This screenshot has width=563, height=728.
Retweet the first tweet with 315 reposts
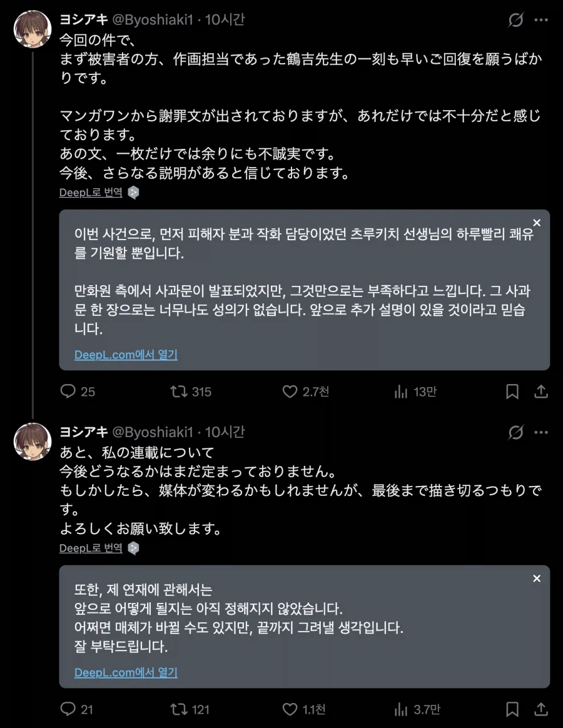tap(179, 392)
